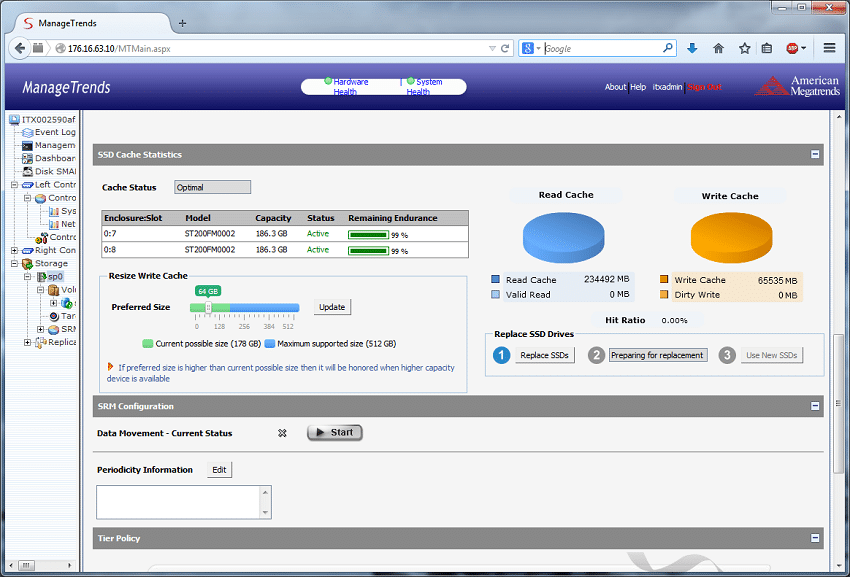Click the Read Cache pie chart
Viewport: 850px width, 577px height.
click(563, 238)
